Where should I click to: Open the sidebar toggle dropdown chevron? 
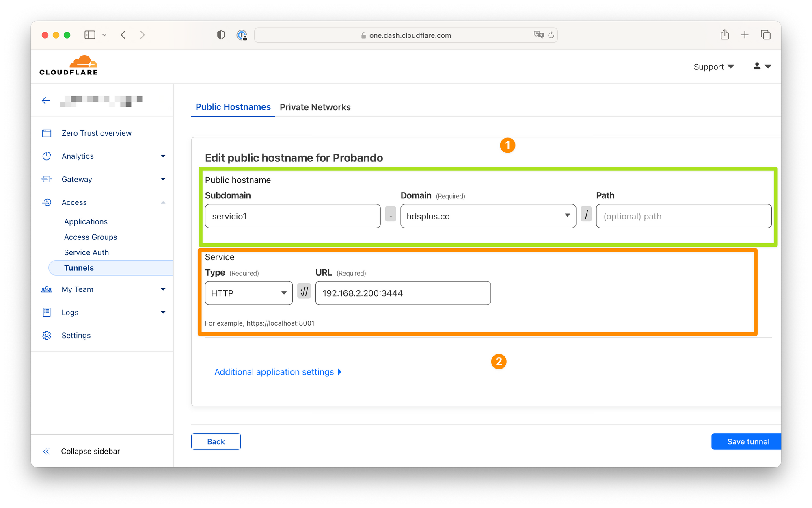click(104, 35)
